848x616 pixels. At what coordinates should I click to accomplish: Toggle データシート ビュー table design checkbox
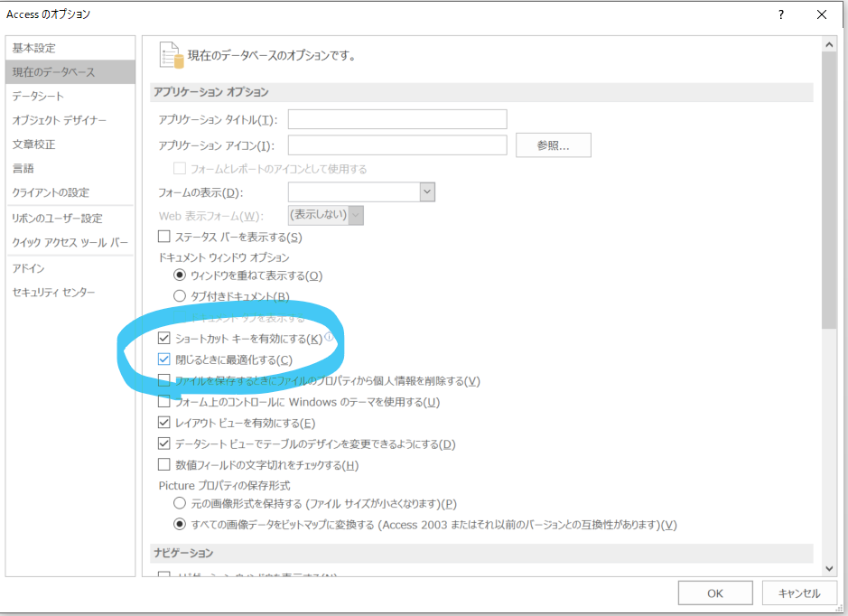click(x=163, y=443)
